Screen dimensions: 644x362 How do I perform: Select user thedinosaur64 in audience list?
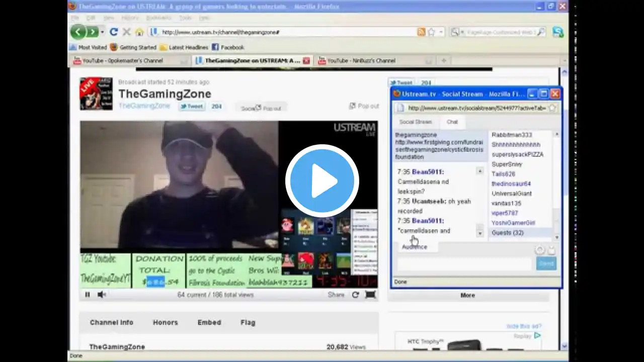click(511, 184)
